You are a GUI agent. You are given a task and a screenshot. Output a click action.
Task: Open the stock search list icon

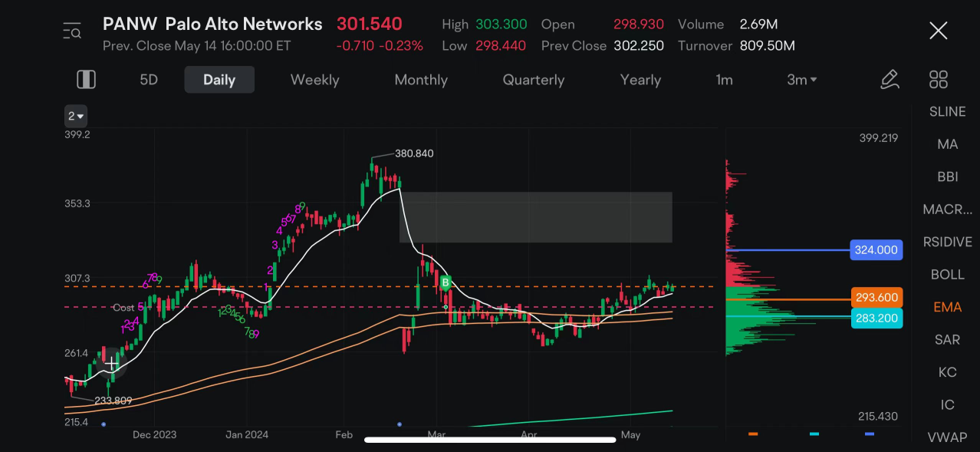click(x=72, y=31)
